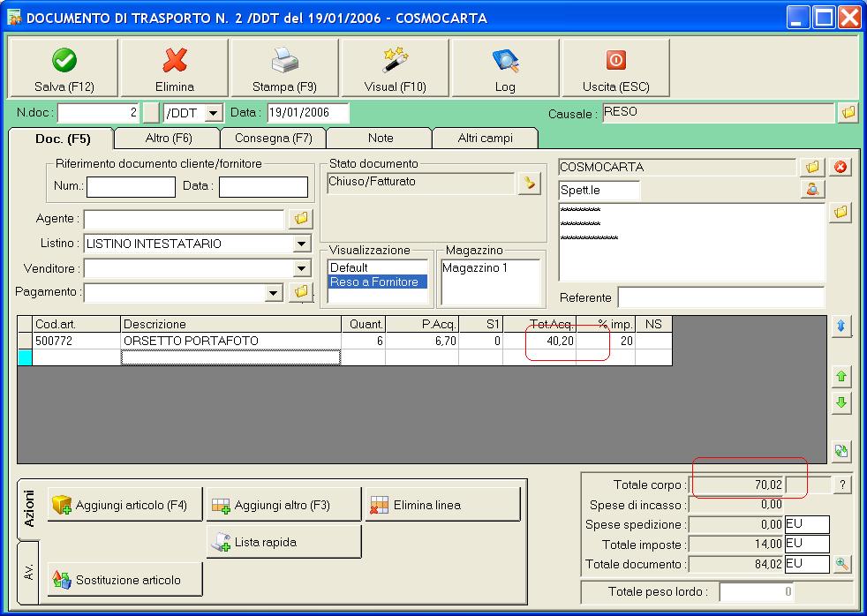Select Magazzino 1 in warehouse list
Image resolution: width=867 pixels, height=616 pixels.
click(491, 268)
